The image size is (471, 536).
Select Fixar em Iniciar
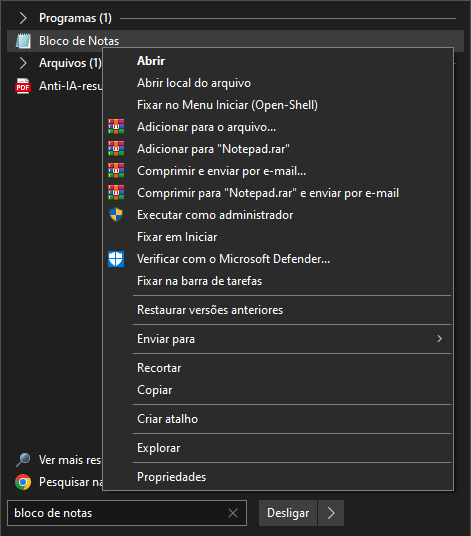tap(278, 237)
